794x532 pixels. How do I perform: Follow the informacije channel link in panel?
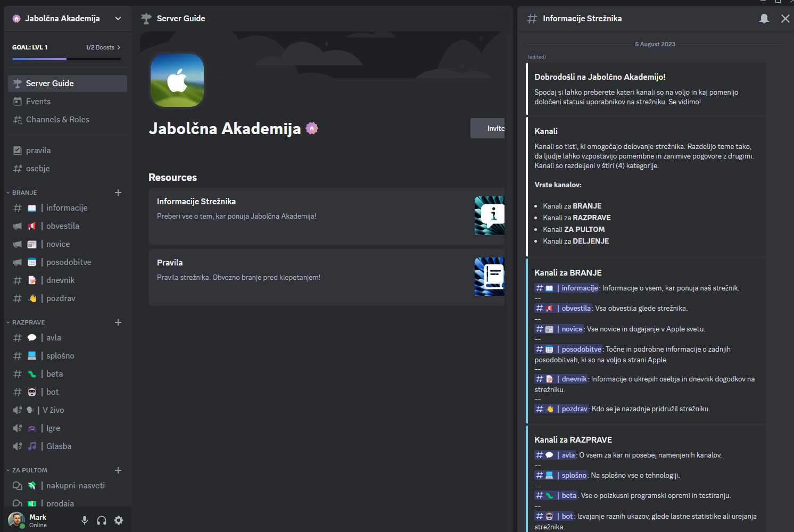pos(567,288)
